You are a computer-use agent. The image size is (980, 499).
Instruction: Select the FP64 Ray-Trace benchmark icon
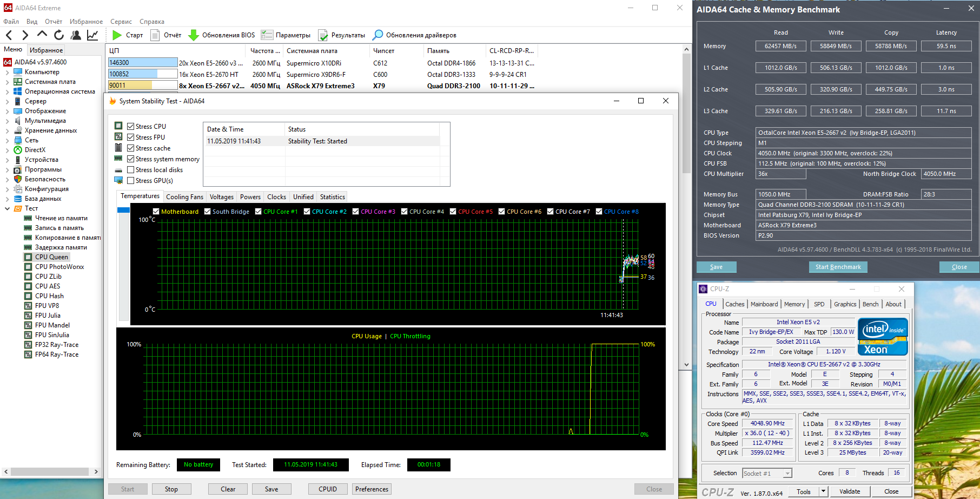28,354
